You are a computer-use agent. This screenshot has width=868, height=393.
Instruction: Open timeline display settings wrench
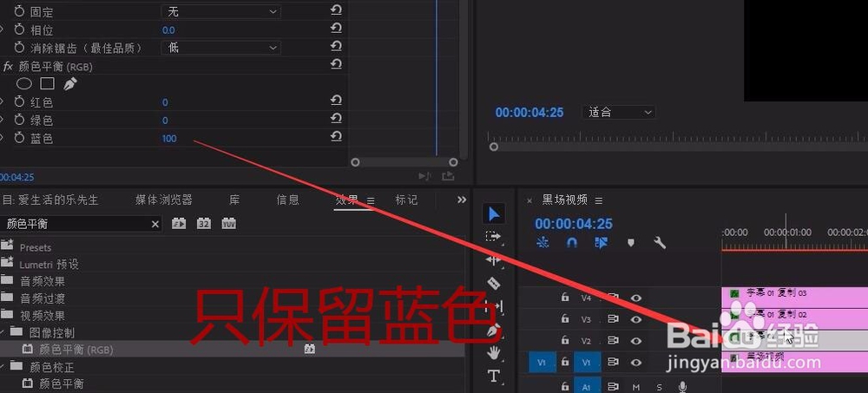660,242
